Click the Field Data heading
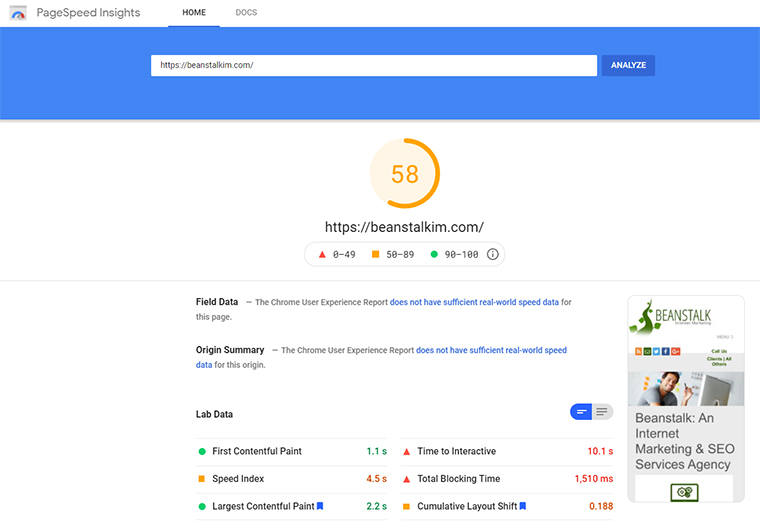The height and width of the screenshot is (530, 760). click(x=217, y=302)
